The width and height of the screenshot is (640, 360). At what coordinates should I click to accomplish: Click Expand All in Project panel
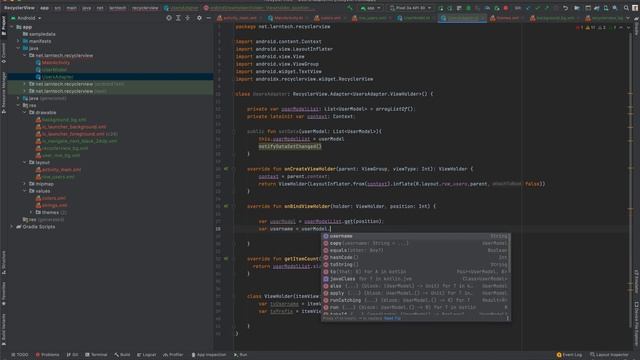178,18
